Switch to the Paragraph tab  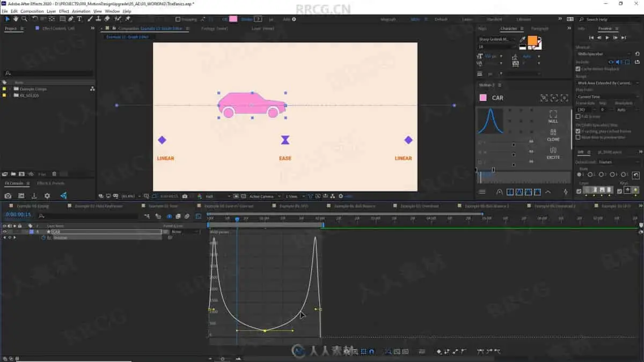pyautogui.click(x=540, y=28)
